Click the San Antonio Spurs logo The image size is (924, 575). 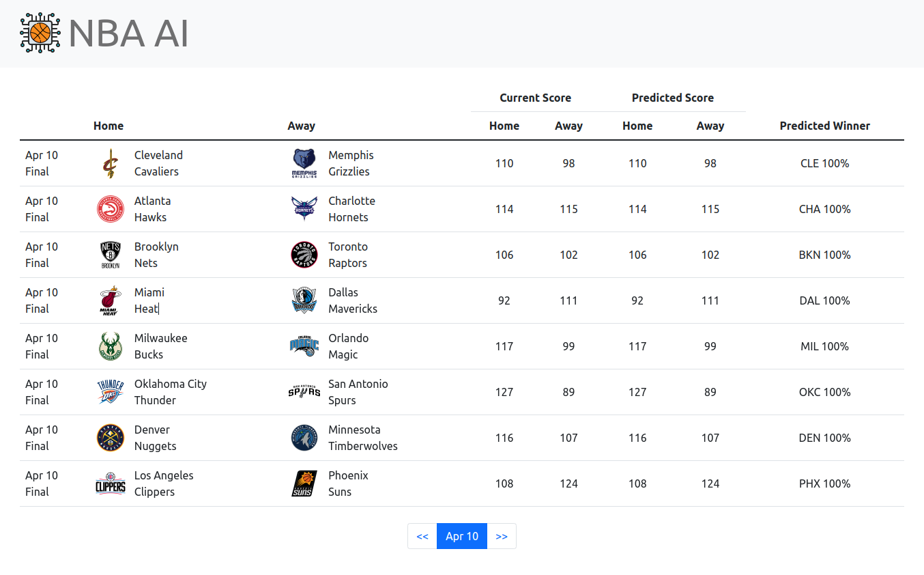[304, 392]
